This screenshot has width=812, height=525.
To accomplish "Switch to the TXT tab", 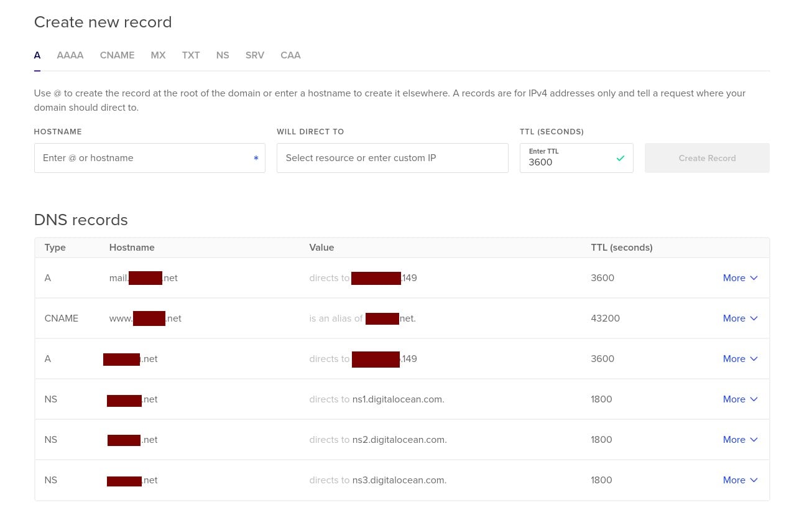I will 191,55.
